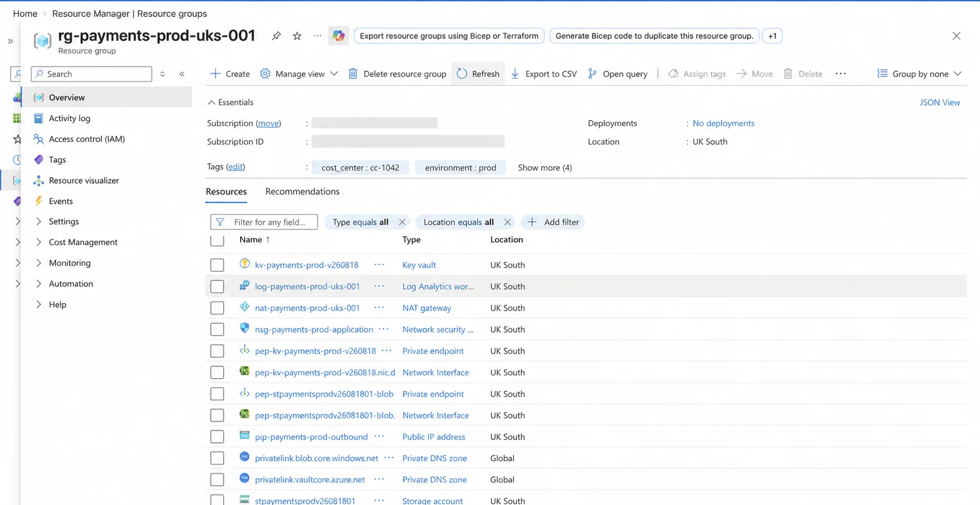The height and width of the screenshot is (505, 980).
Task: Click the +1 more suggestions pill
Action: coord(772,36)
